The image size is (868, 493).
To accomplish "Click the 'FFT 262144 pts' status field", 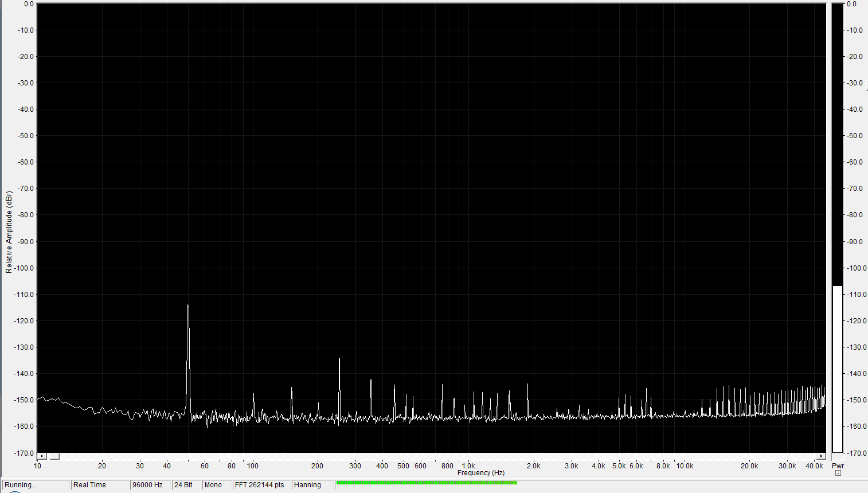I will 261,485.
